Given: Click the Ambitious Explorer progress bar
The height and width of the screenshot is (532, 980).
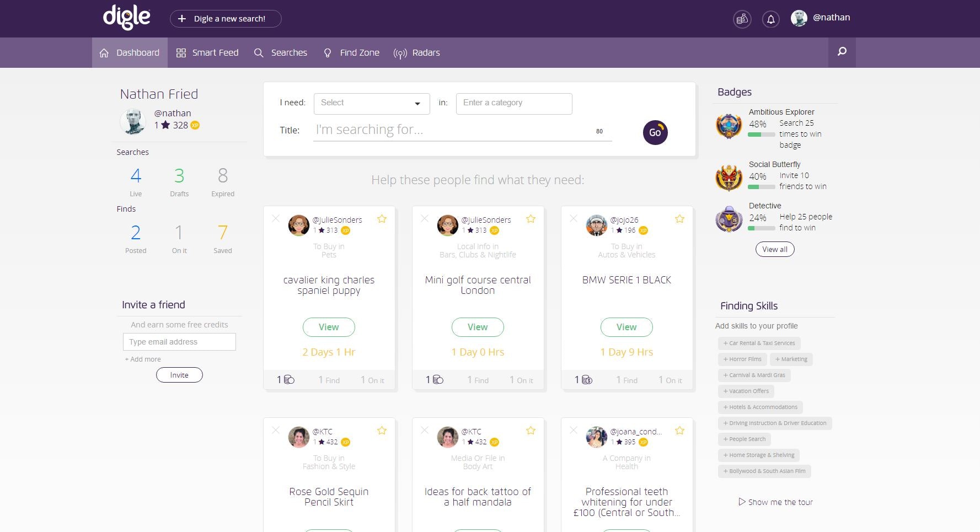Looking at the screenshot, I should click(762, 135).
